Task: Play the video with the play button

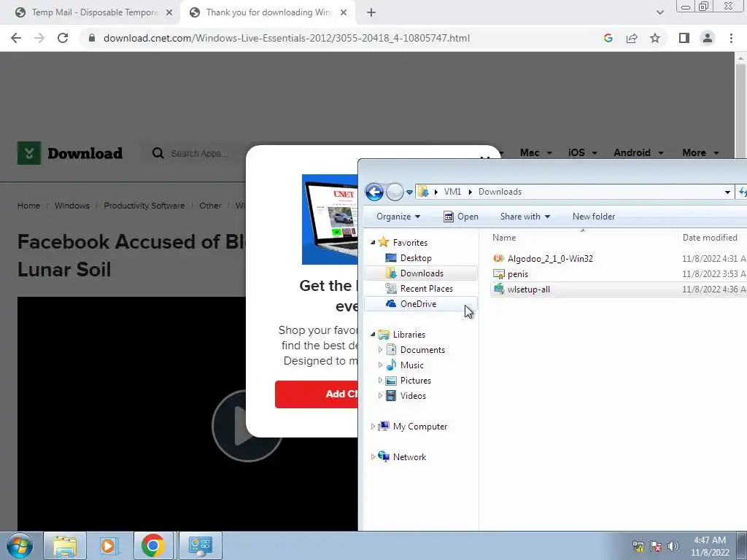Action: (247, 426)
